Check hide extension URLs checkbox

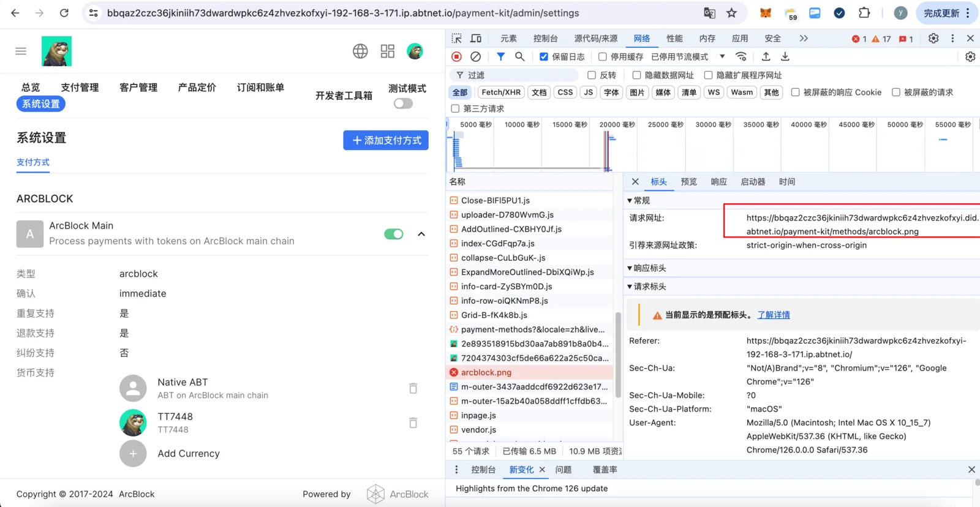coord(709,75)
